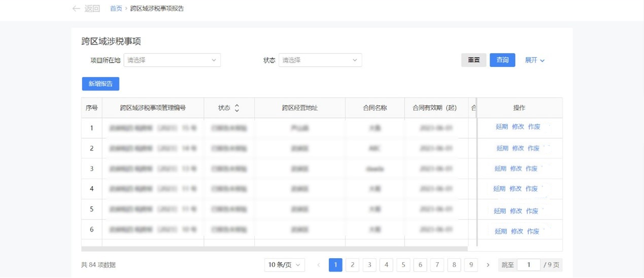
Task: Change the 10 条/页 page size selector
Action: click(285, 265)
